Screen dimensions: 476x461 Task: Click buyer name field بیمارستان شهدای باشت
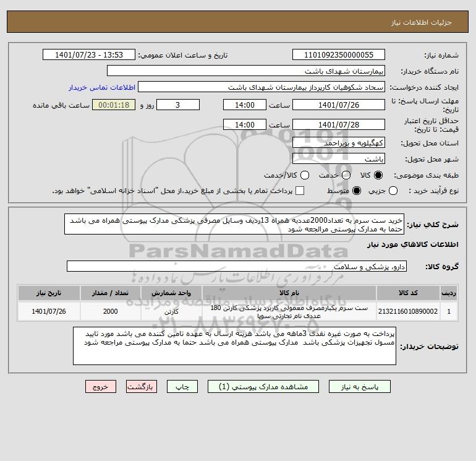click(x=246, y=71)
